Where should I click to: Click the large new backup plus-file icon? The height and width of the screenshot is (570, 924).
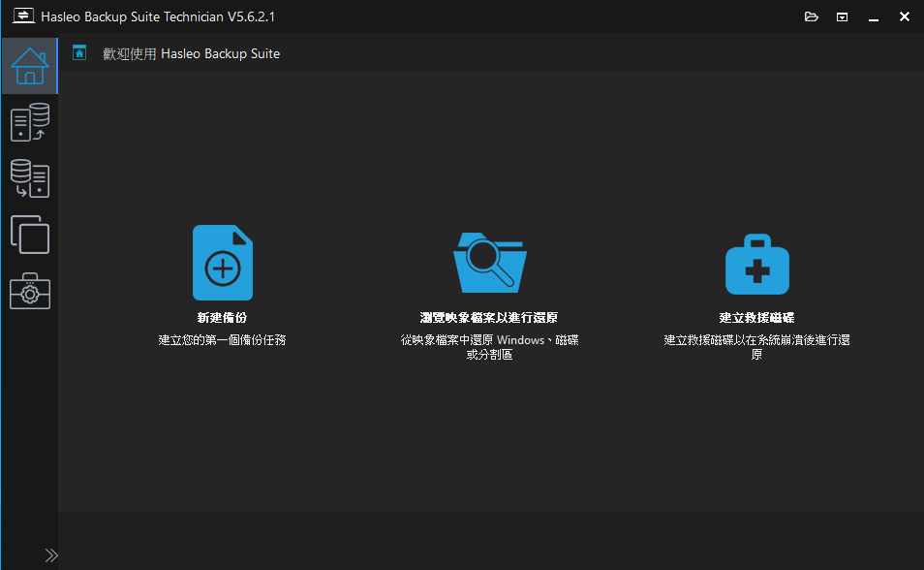click(223, 263)
